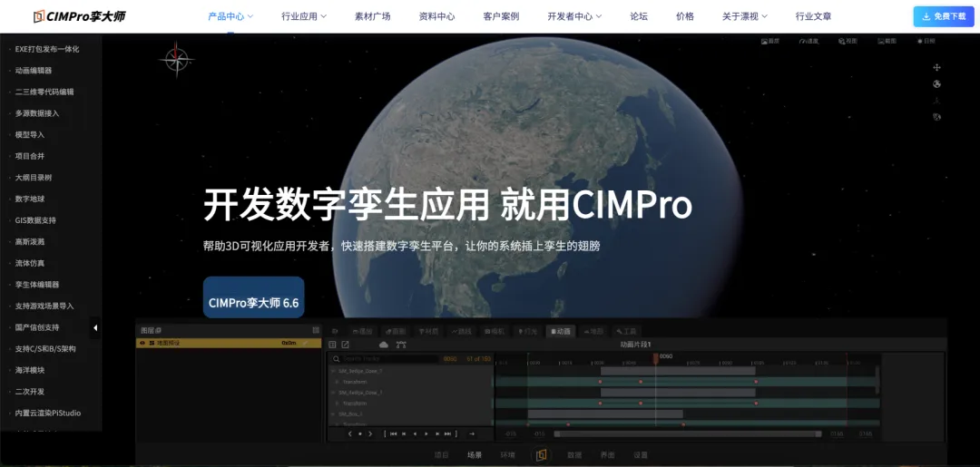Click the curve path icon beside the cloud

tap(401, 345)
